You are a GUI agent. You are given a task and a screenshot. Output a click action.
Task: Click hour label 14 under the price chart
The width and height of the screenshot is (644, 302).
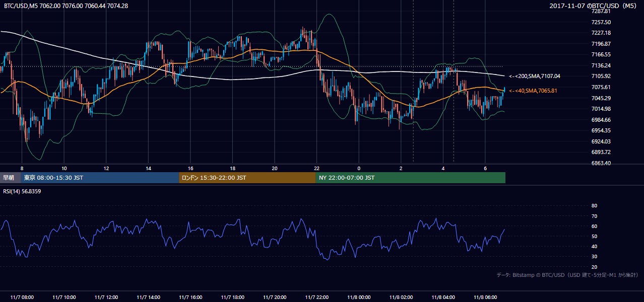click(148, 168)
